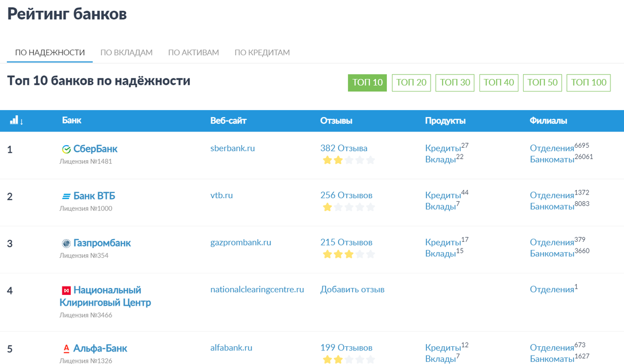The height and width of the screenshot is (364, 624).
Task: Click the Веб-сайт column header
Action: 228,121
